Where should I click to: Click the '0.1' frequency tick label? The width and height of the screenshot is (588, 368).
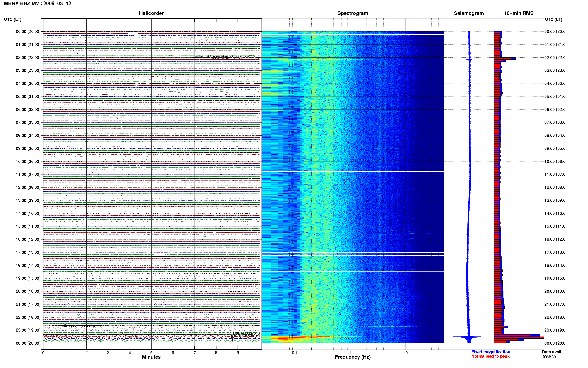point(295,353)
